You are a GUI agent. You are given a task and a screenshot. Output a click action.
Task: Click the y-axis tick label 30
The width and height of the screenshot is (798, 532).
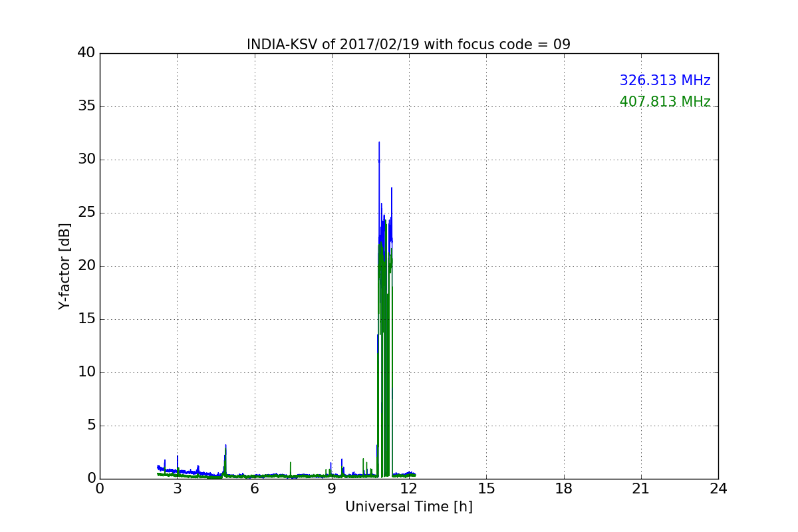(x=86, y=160)
